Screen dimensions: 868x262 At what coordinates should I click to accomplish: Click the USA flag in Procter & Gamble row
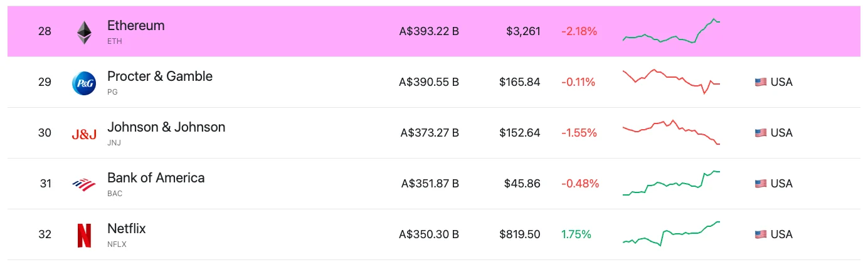point(761,82)
